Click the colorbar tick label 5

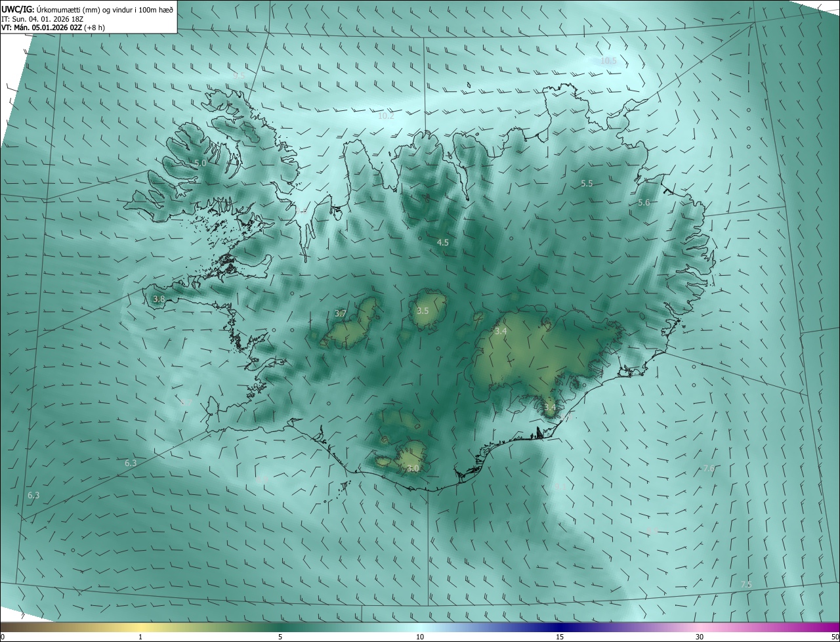(280, 637)
